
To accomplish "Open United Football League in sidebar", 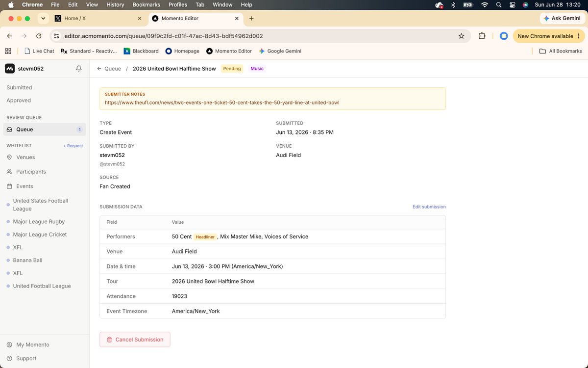I will pyautogui.click(x=42, y=286).
